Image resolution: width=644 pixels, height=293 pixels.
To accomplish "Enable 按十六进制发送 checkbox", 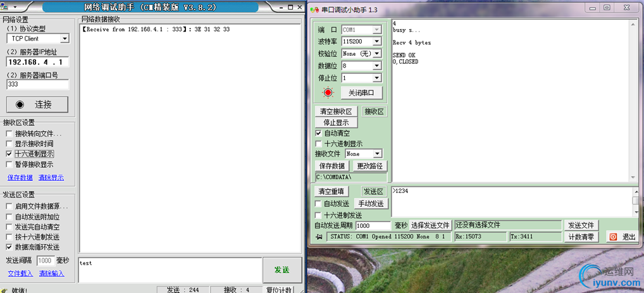I will coord(9,237).
